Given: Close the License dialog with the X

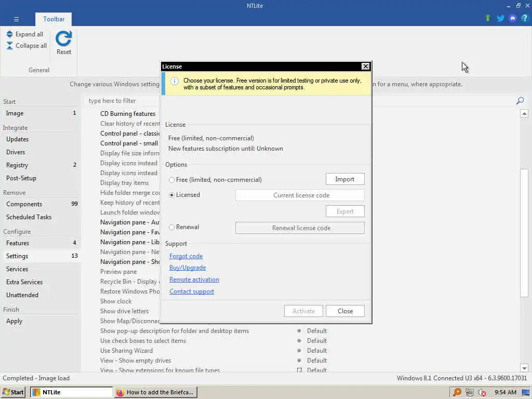Looking at the screenshot, I should click(365, 66).
